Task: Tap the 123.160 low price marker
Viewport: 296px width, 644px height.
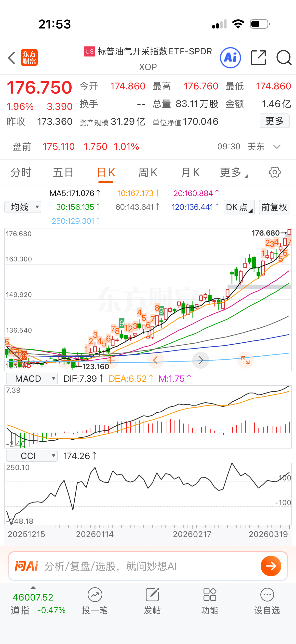Action: [x=93, y=366]
